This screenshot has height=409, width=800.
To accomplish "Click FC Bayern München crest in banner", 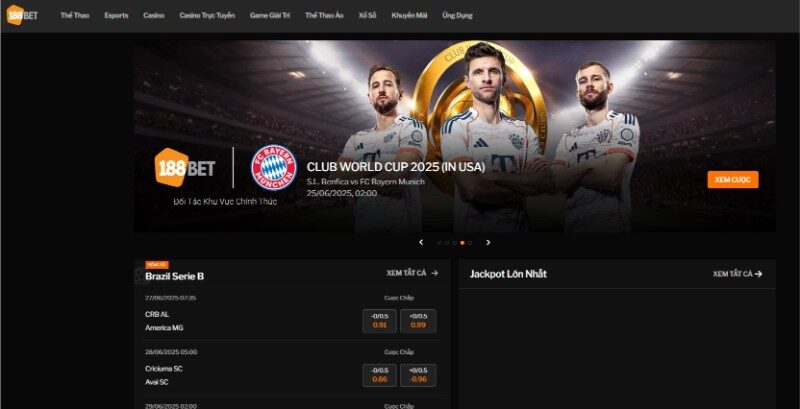I will [x=274, y=168].
